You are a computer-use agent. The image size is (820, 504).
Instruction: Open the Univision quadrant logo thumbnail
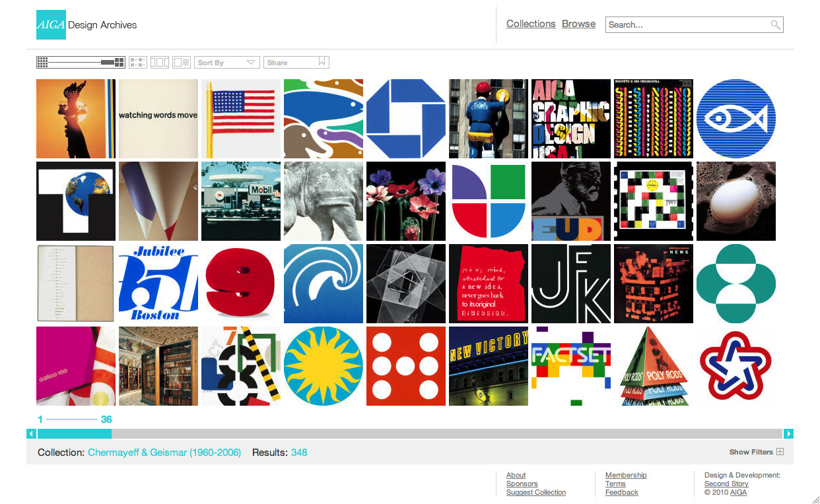[489, 201]
